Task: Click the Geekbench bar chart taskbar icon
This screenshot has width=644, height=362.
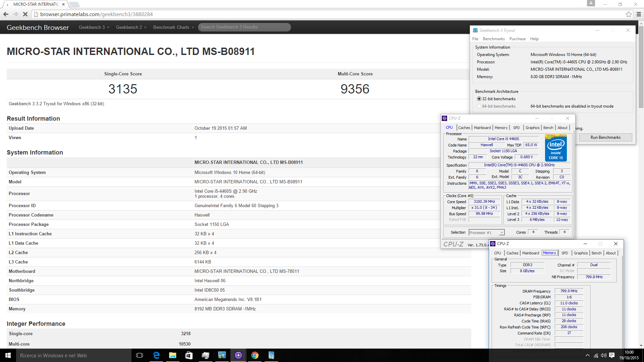Action: (222, 355)
